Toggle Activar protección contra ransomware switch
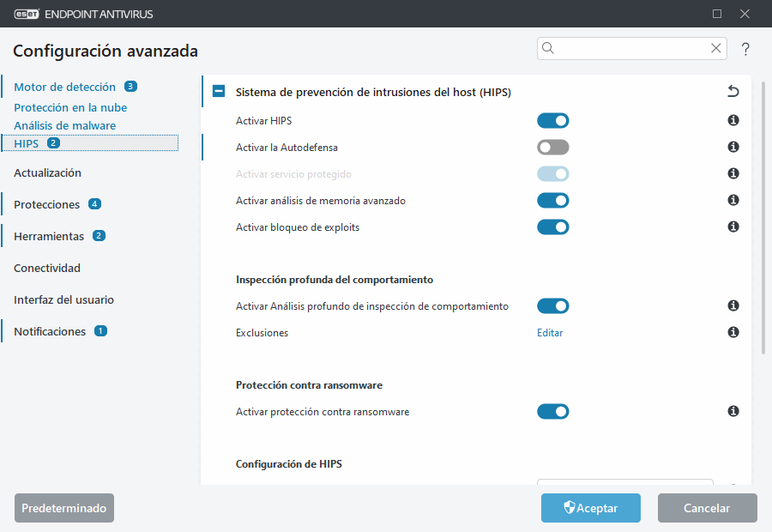 (x=553, y=411)
